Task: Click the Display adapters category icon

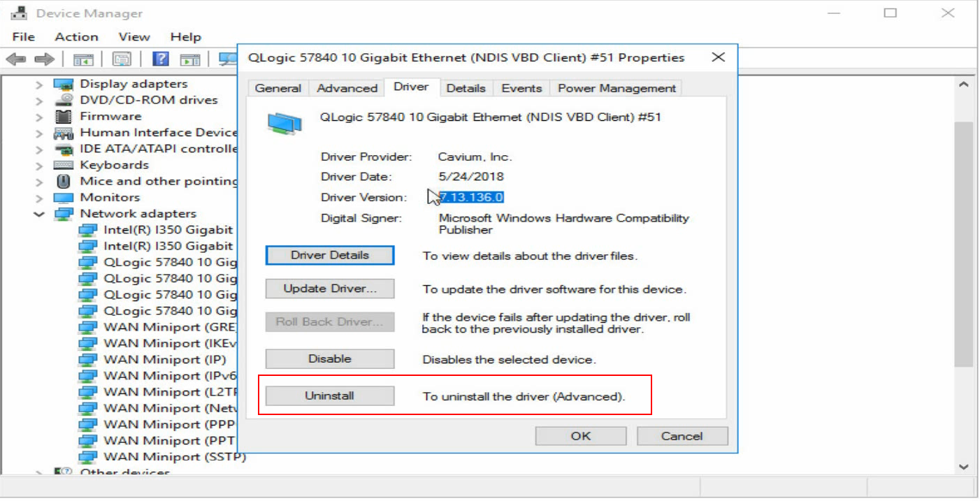Action: [64, 84]
